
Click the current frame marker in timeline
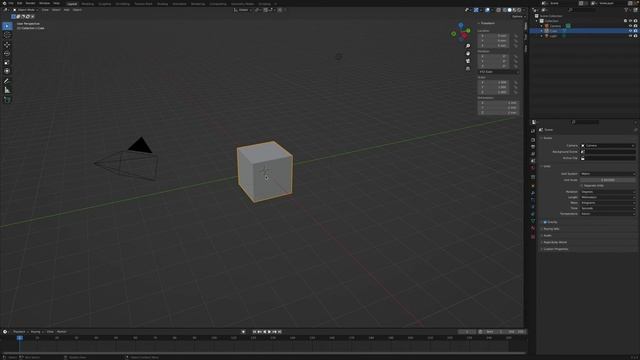[20, 338]
